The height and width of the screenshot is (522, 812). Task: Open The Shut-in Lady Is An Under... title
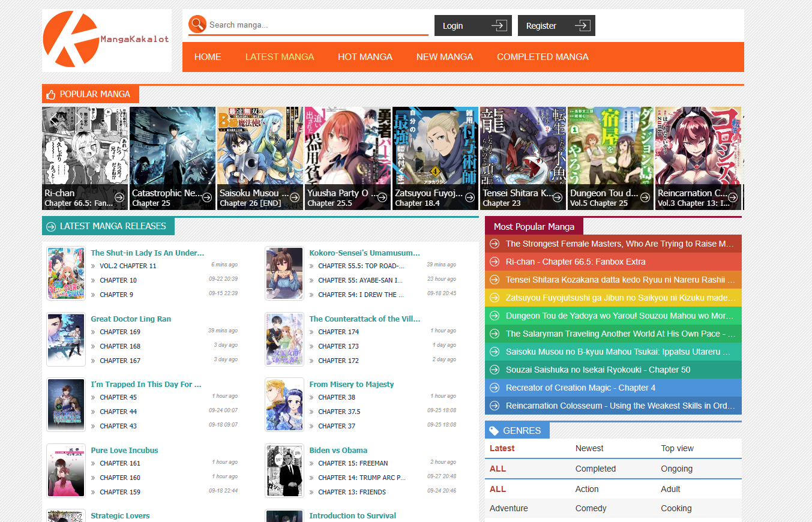point(148,253)
